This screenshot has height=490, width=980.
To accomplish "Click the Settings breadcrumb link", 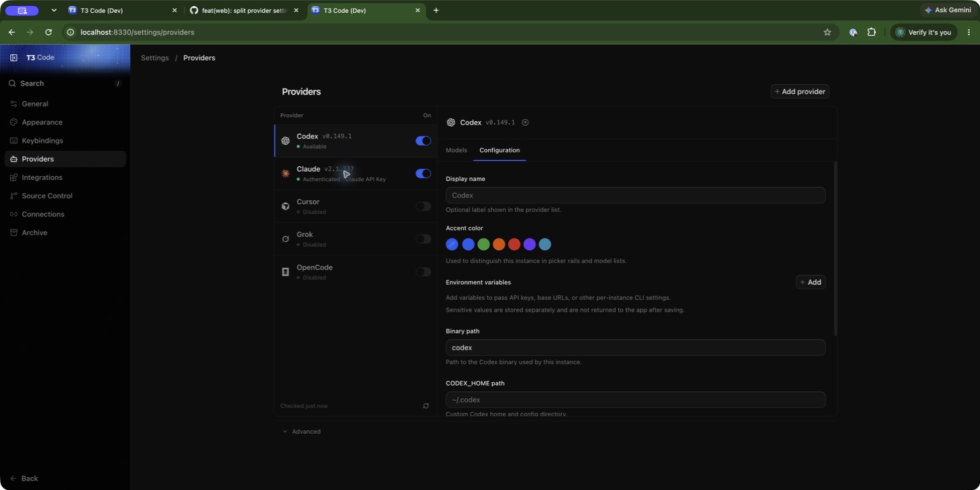I will (155, 58).
